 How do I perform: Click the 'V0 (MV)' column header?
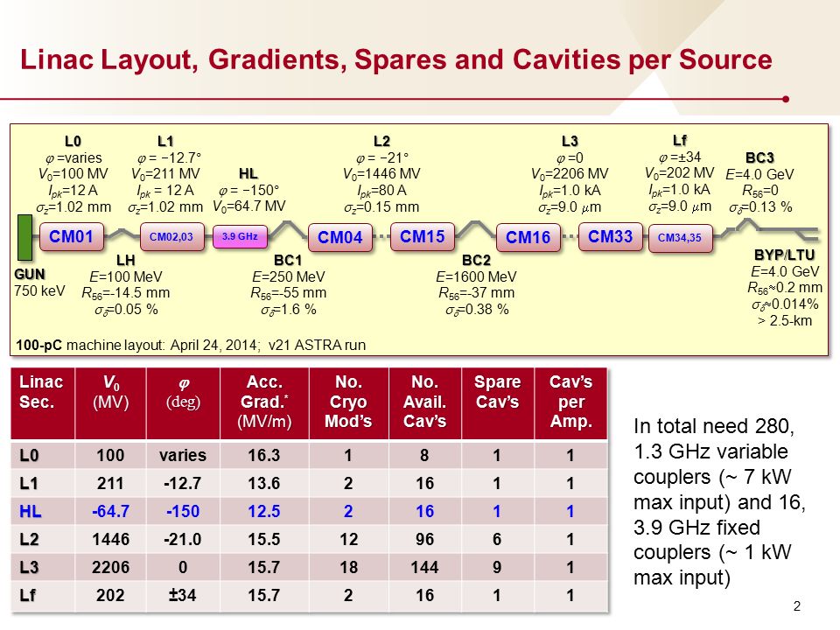pyautogui.click(x=110, y=402)
